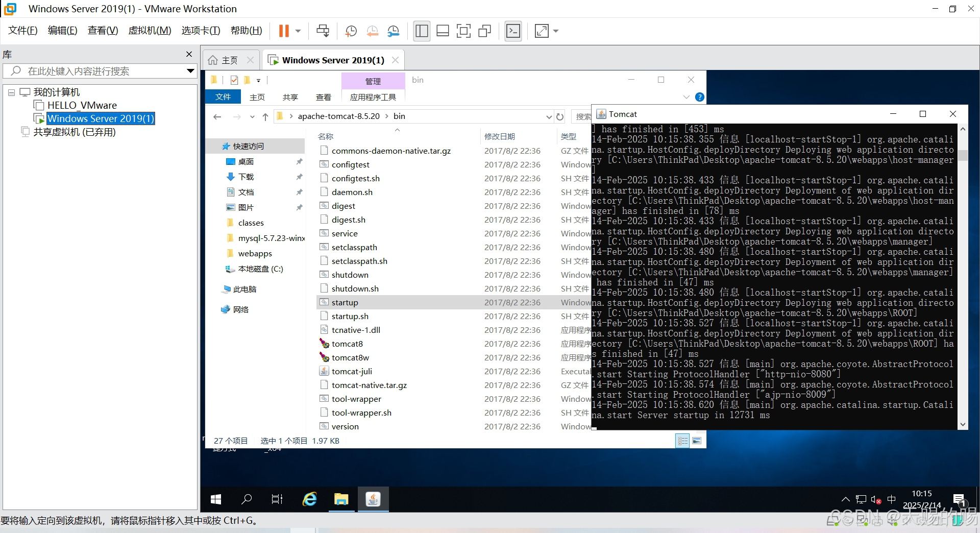Viewport: 980px width, 533px height.
Task: Take a snapshot with the clock-plus icon
Action: coord(351,31)
